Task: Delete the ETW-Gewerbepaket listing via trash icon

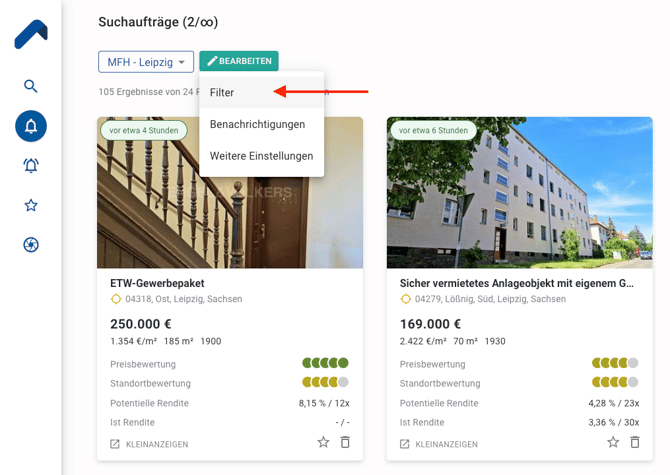Action: pos(345,442)
